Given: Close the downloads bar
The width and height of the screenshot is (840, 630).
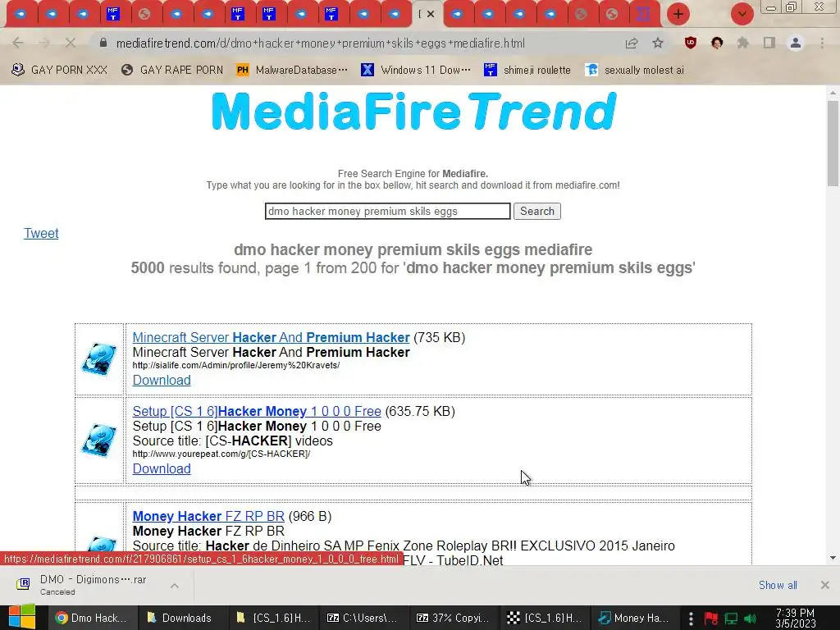Looking at the screenshot, I should (x=825, y=585).
